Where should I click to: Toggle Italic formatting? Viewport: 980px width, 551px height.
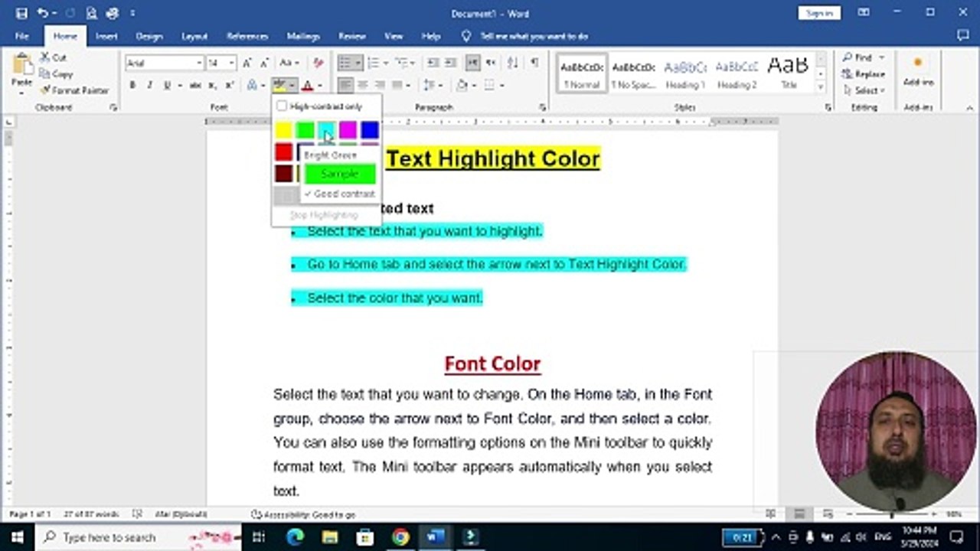click(x=149, y=85)
